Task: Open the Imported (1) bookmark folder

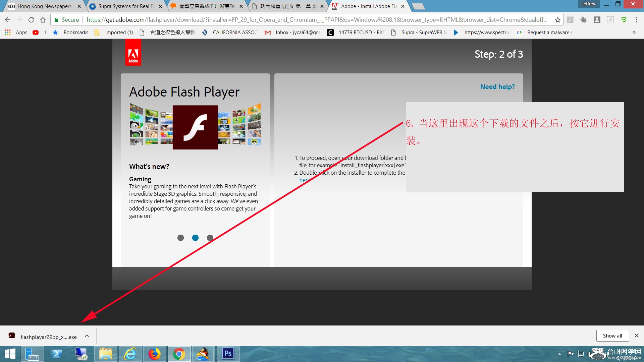Action: pos(114,33)
